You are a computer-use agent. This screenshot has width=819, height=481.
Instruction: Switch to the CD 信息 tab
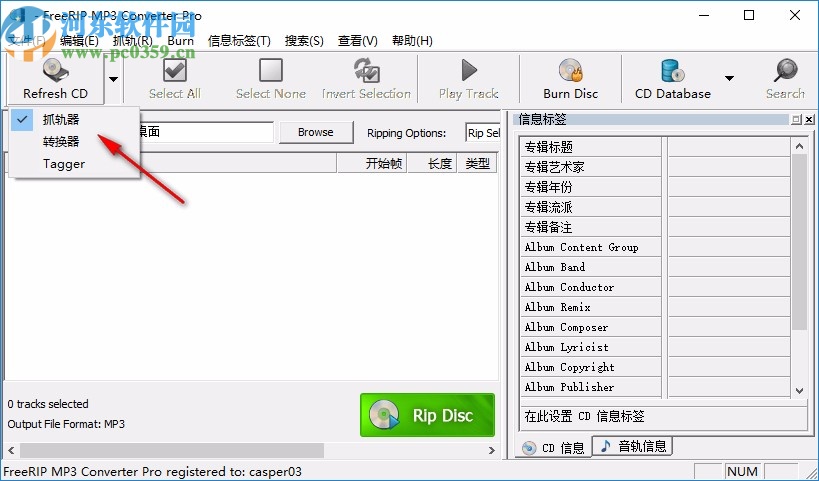pos(554,448)
